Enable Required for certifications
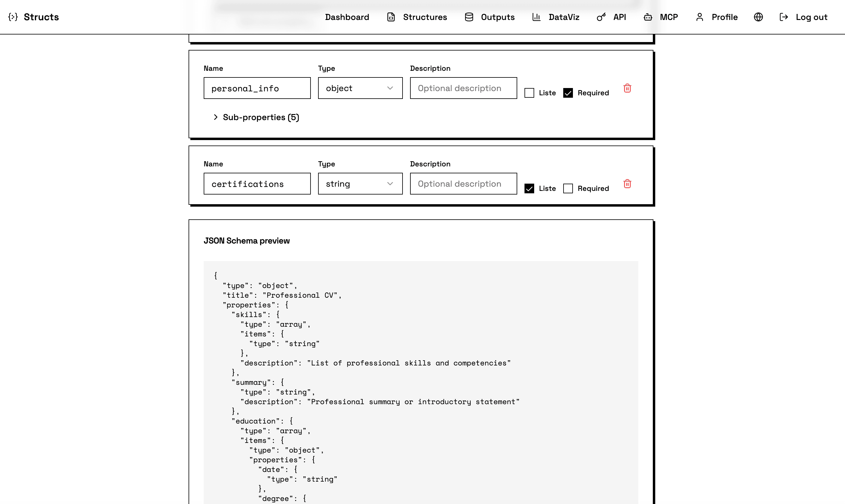The height and width of the screenshot is (504, 845). [x=568, y=188]
